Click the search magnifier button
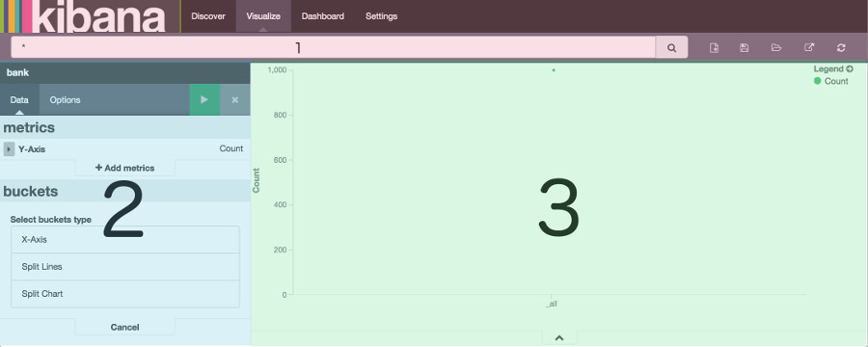Image resolution: width=868 pixels, height=347 pixels. [671, 47]
